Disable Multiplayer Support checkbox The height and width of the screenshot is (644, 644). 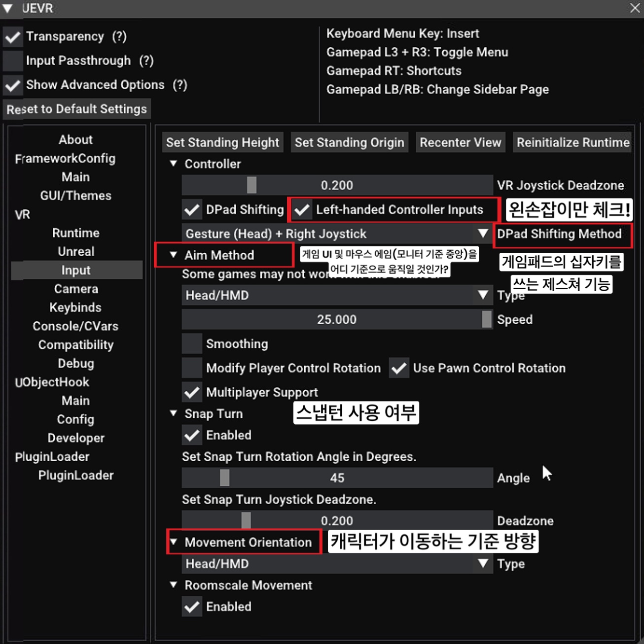coord(192,393)
